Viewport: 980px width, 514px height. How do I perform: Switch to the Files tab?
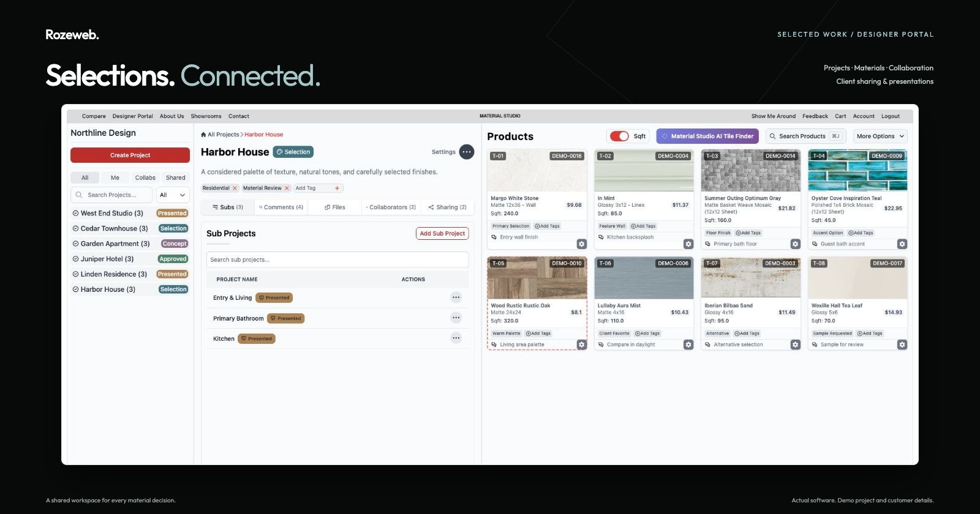335,207
